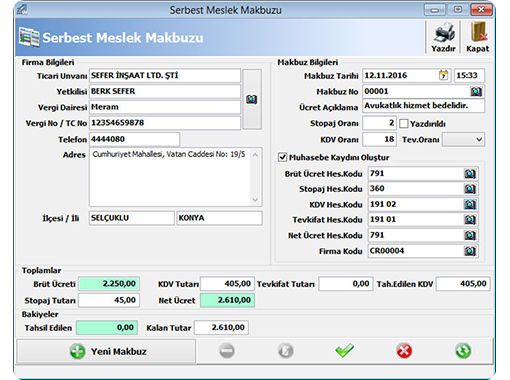This screenshot has width=510, height=380.
Task: Click the Kalan Tutar field
Action: [221, 327]
